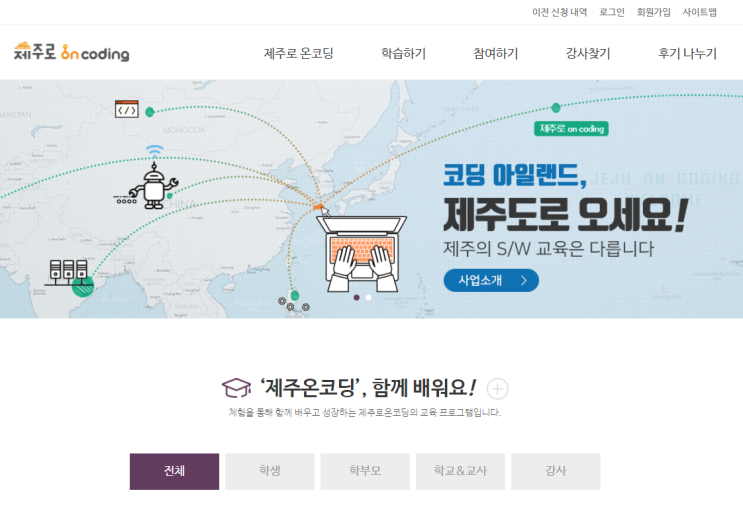Image resolution: width=743 pixels, height=517 pixels.
Task: Open the 회원가입 link
Action: pos(653,12)
